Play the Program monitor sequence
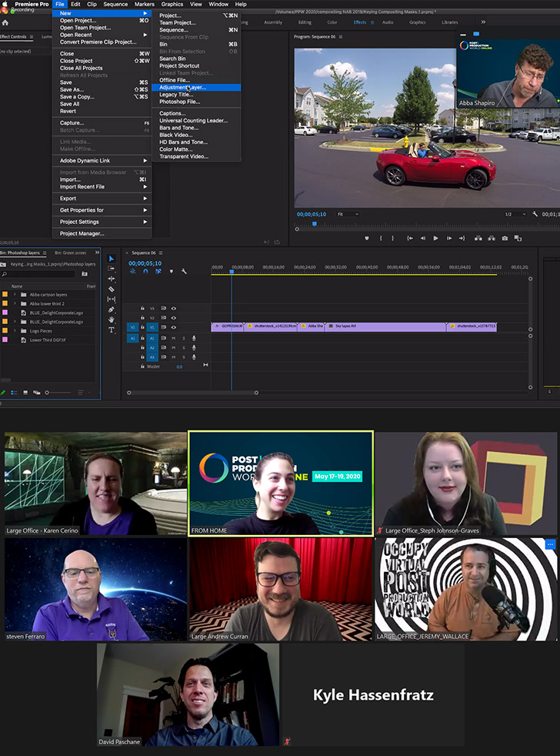The height and width of the screenshot is (756, 560). [x=435, y=238]
